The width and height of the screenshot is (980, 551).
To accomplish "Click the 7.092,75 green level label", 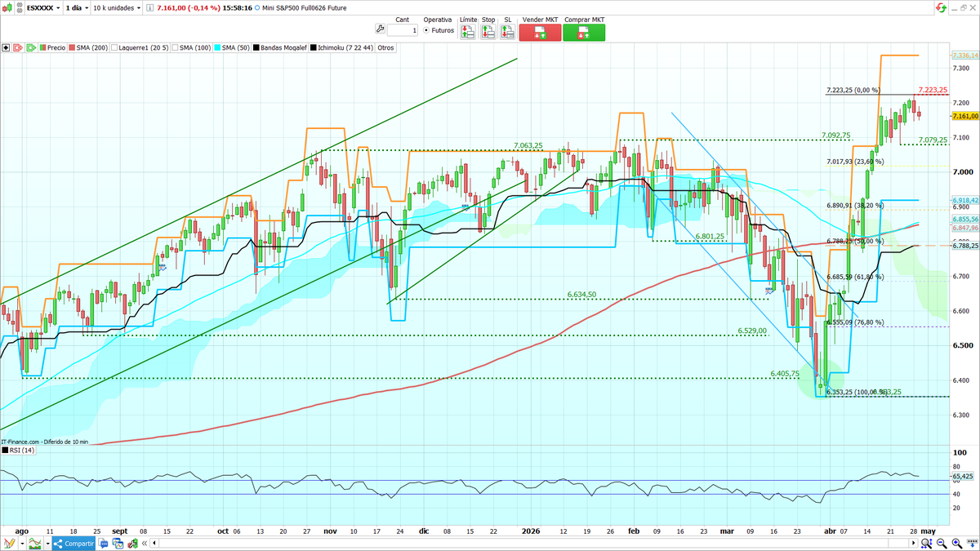I will tap(835, 135).
